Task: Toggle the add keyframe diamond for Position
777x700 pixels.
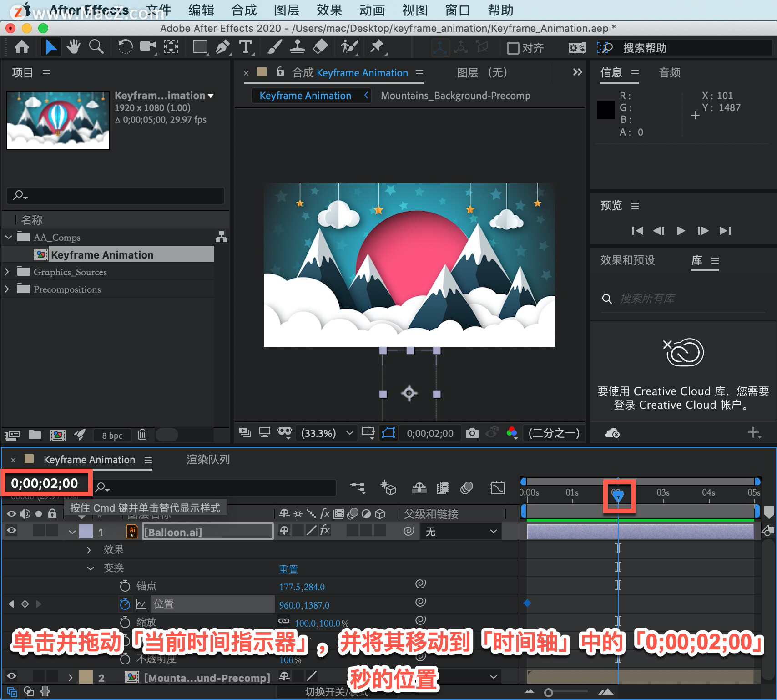Action: click(25, 604)
